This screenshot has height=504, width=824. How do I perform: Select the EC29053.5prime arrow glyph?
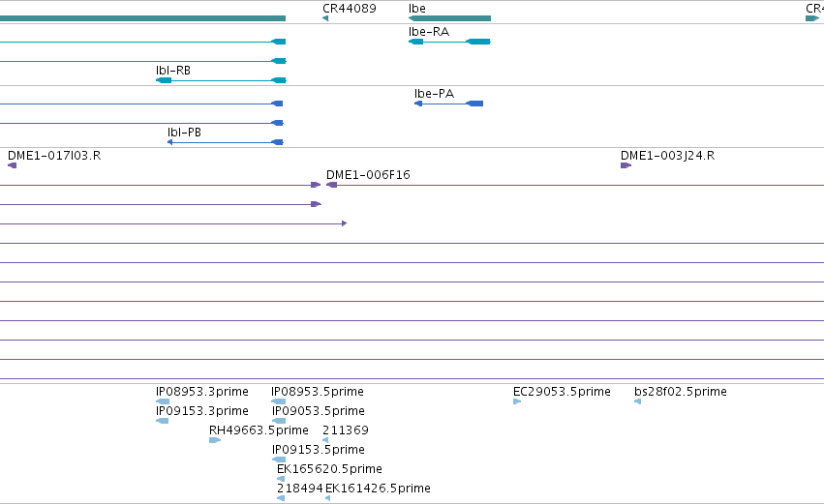click(517, 401)
